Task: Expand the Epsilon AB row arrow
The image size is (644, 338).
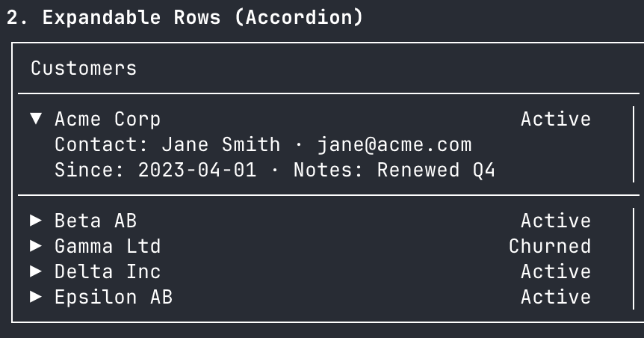Action: click(36, 297)
